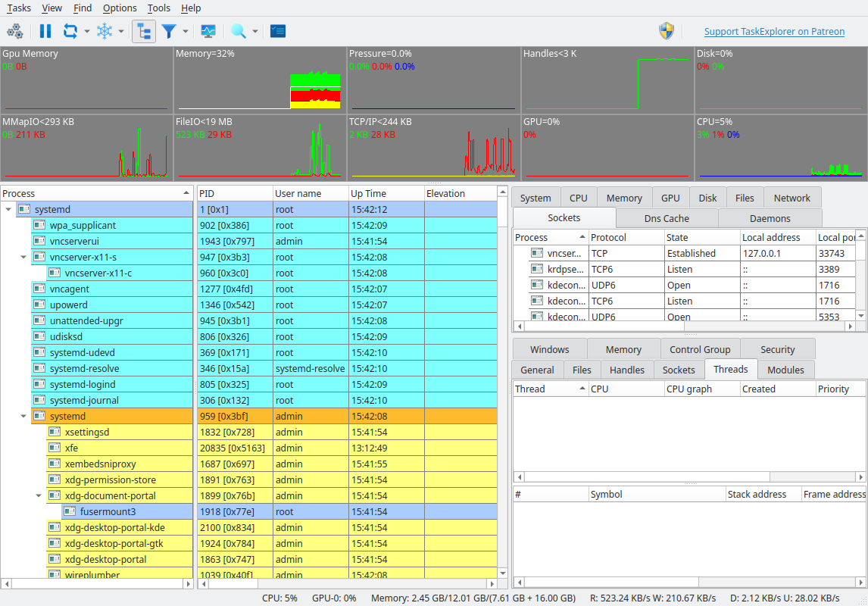Screen dimensions: 868x606
Task: Sort by the PID column header
Action: (236, 193)
